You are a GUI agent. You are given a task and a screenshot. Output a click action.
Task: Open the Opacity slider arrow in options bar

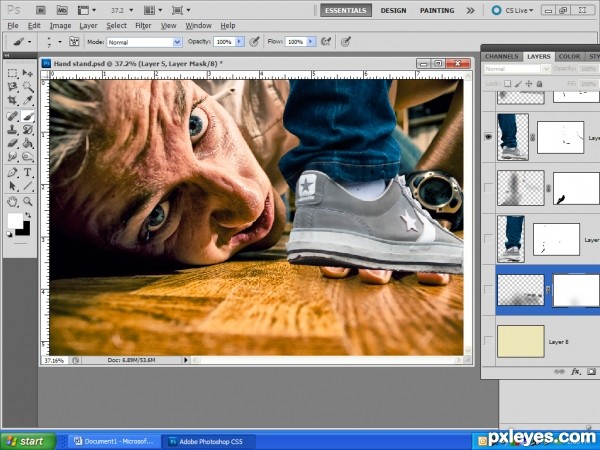240,41
